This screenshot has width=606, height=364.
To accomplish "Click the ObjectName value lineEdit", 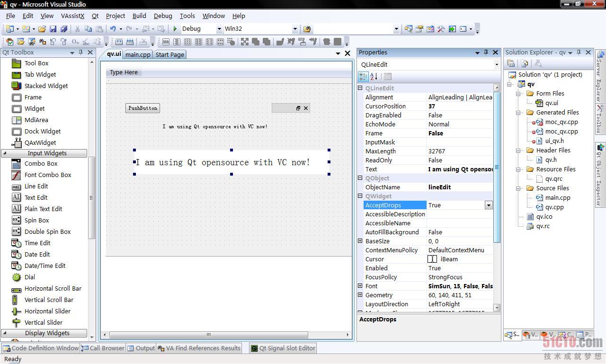I will click(460, 187).
